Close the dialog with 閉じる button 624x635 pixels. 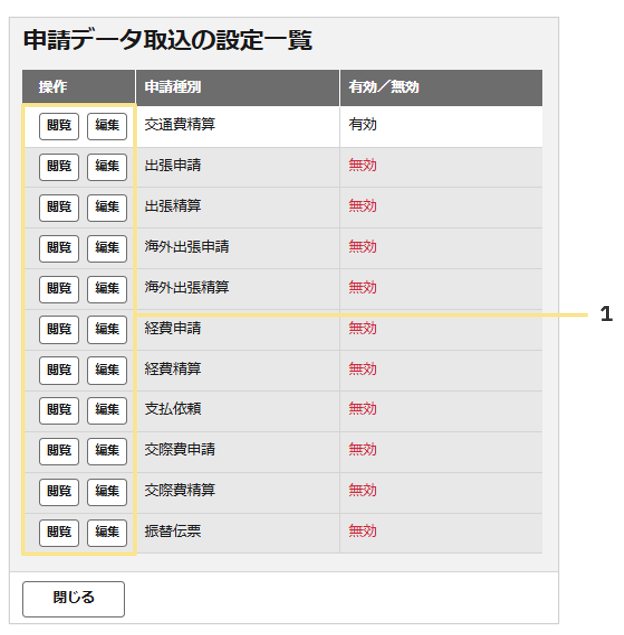(x=73, y=599)
